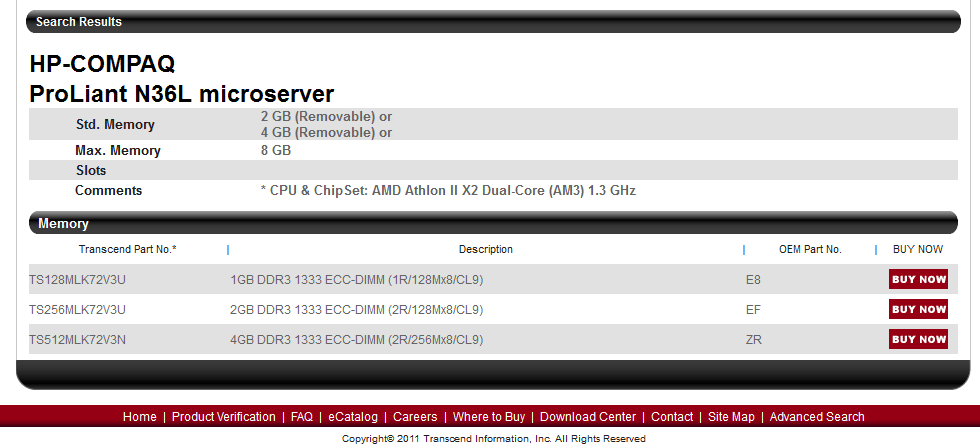
Task: Click the Slots label
Action: [x=91, y=171]
